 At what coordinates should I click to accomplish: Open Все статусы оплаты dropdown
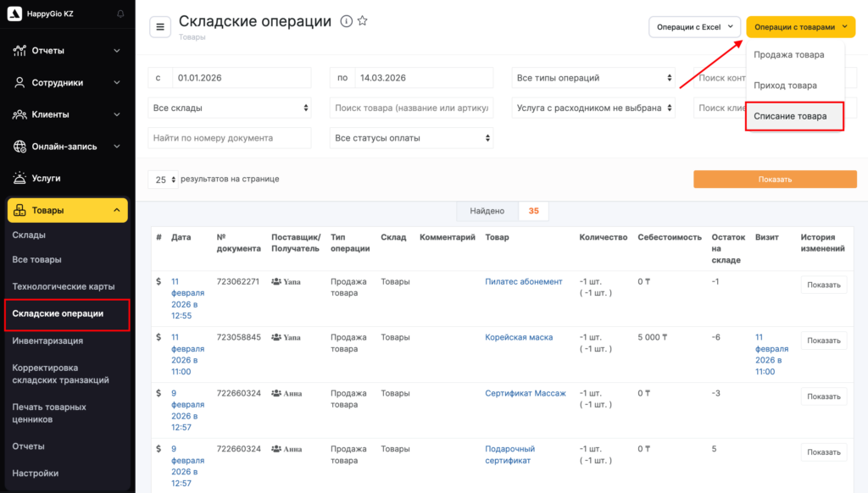pos(411,138)
